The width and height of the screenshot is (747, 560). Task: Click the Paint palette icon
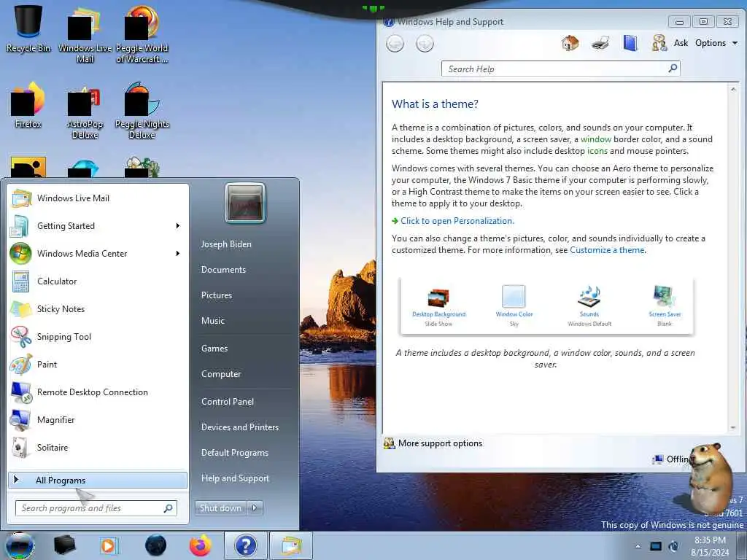pos(21,364)
